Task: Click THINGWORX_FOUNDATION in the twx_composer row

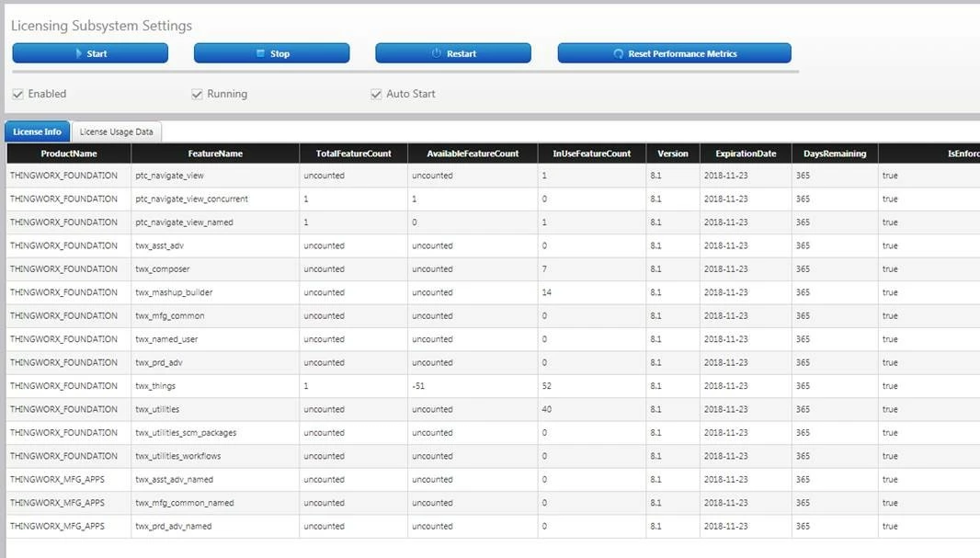Action: 63,269
